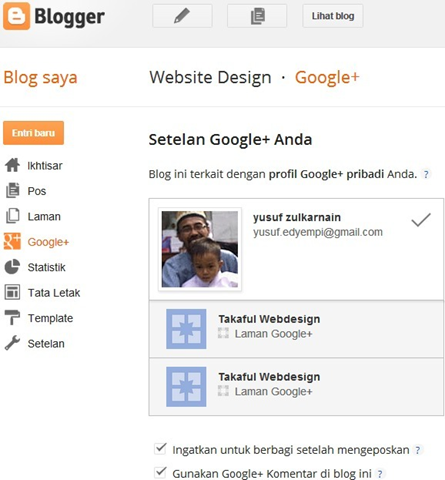Image resolution: width=445 pixels, height=480 pixels.
Task: Select the first Takaful Webdesign page
Action: (x=296, y=329)
